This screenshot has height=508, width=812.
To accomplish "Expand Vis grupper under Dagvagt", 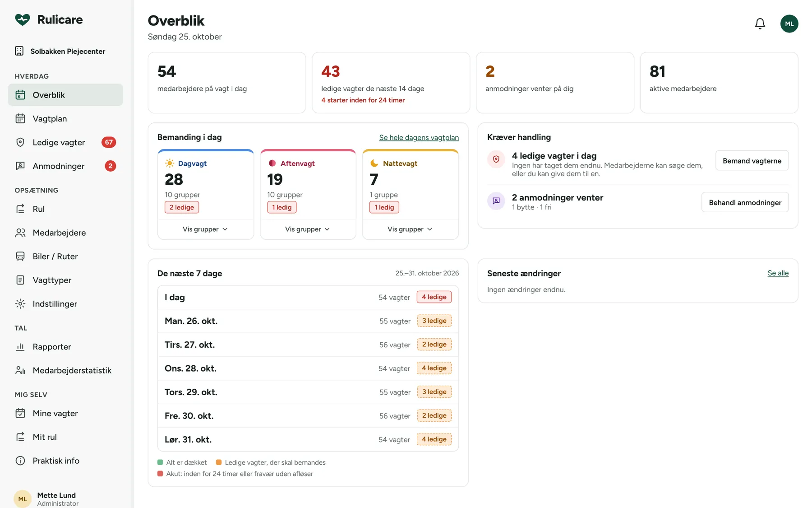I will pos(205,229).
